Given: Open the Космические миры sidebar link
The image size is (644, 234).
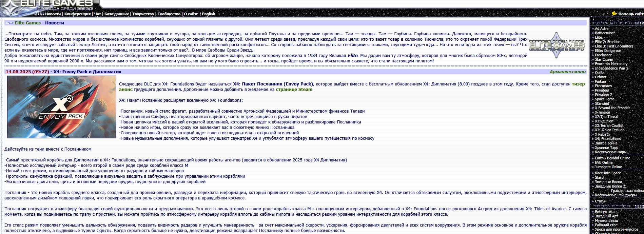Looking at the screenshot, I should (x=611, y=152).
